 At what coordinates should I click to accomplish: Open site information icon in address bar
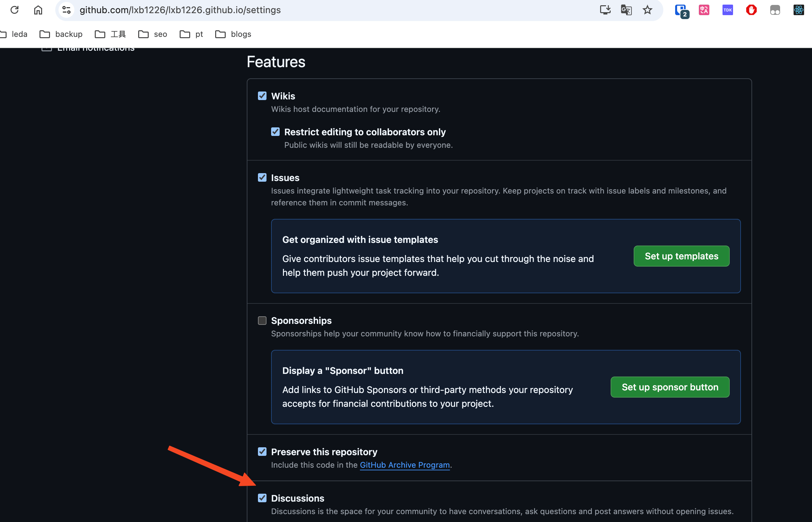[66, 10]
